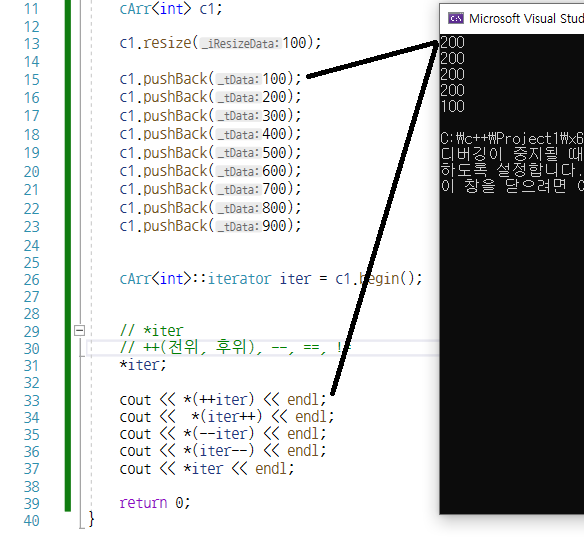Click the c1.resize call on line 13

pos(220,43)
